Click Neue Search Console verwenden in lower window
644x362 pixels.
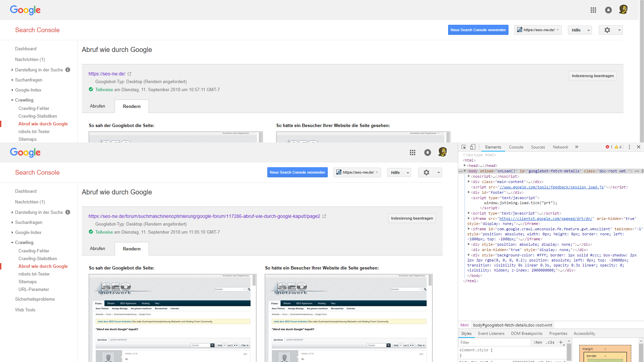click(x=298, y=173)
